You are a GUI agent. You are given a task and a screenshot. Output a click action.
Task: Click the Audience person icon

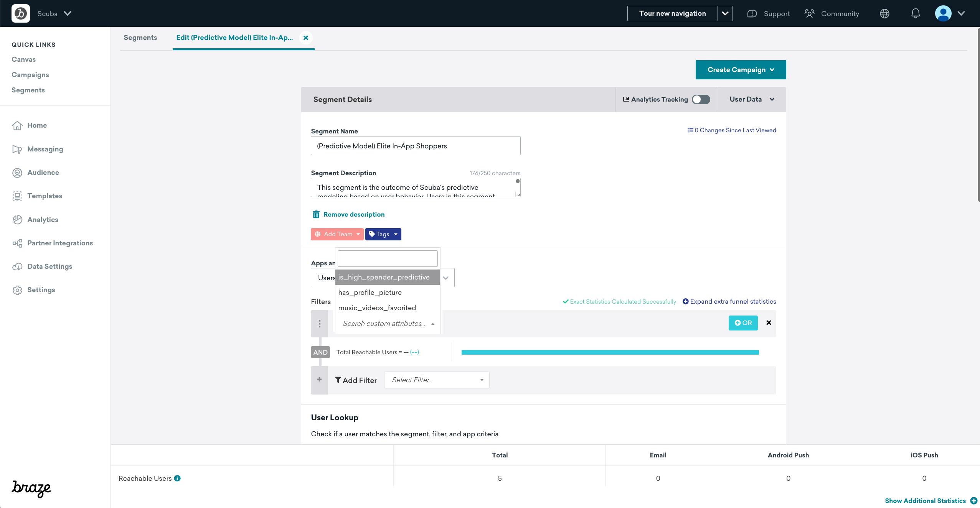click(17, 173)
